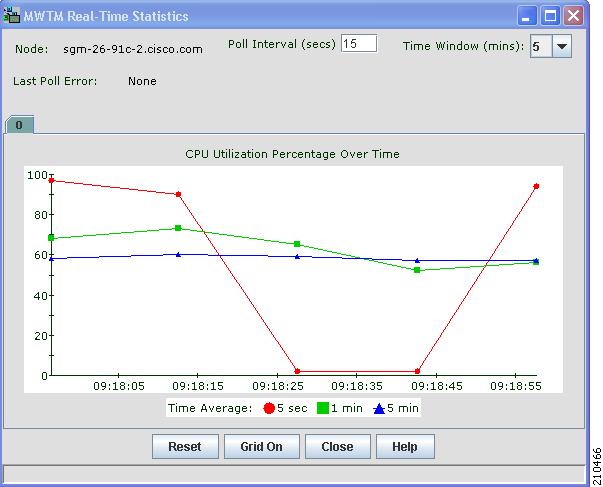Open Help for real-time statistics

(405, 447)
